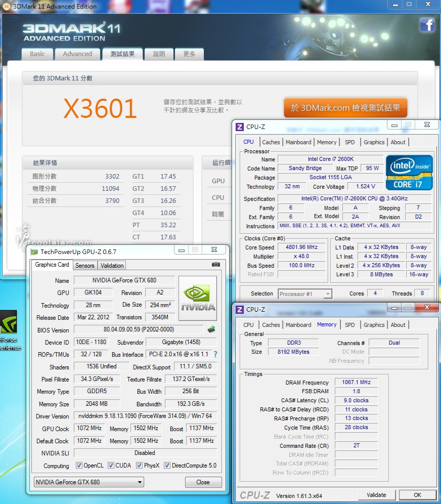Open the GeForce Experience desktop shortcut

[9, 330]
